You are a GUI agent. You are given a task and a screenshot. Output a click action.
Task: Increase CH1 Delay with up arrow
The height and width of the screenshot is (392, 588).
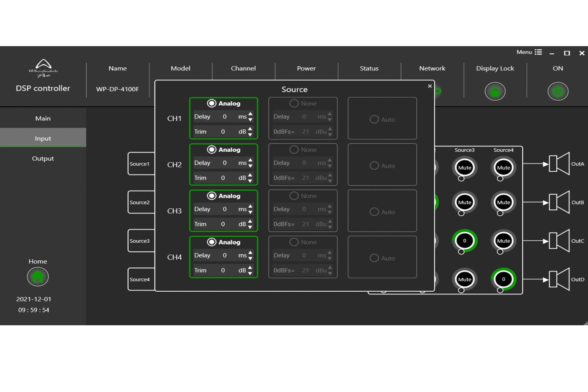coord(250,114)
